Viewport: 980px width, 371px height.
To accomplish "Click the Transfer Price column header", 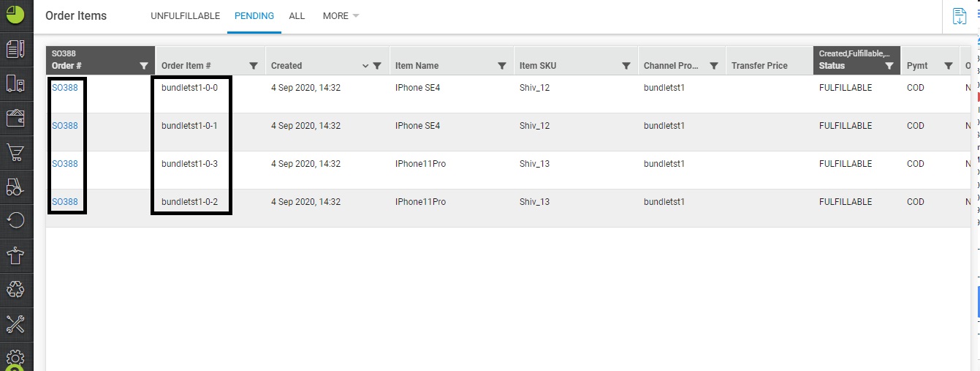I will click(759, 66).
